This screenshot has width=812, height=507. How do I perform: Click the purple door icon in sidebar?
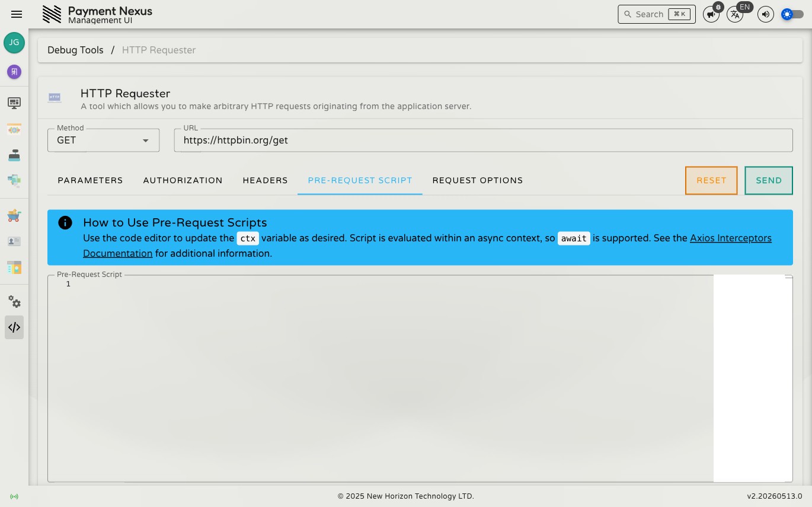[14, 72]
